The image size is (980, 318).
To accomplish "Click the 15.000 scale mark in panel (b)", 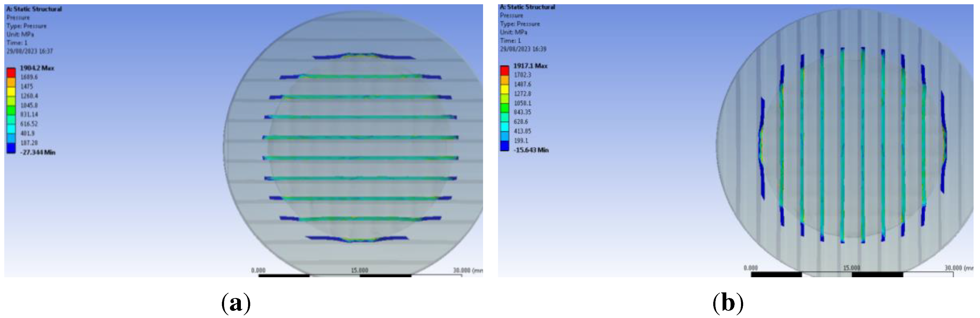I will tap(851, 268).
